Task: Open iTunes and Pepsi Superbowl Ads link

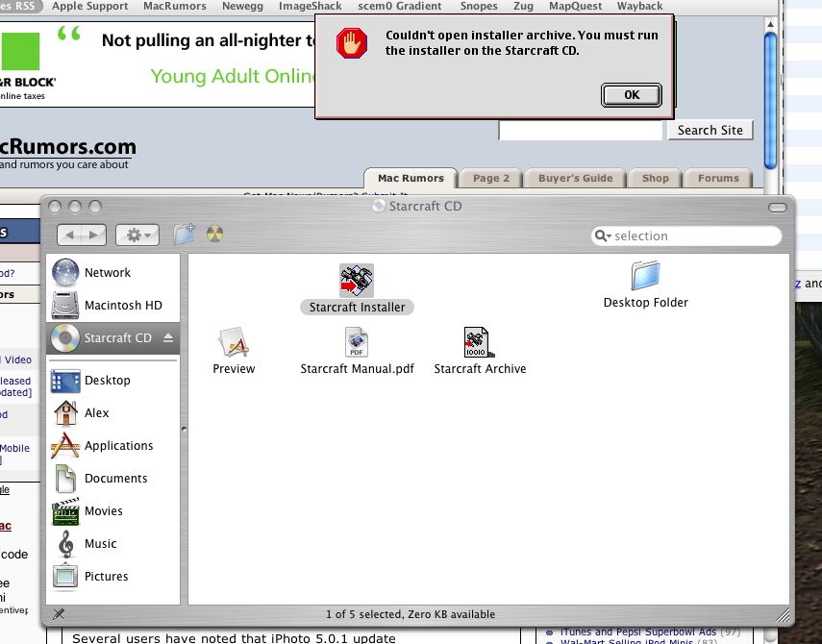Action: [x=638, y=632]
